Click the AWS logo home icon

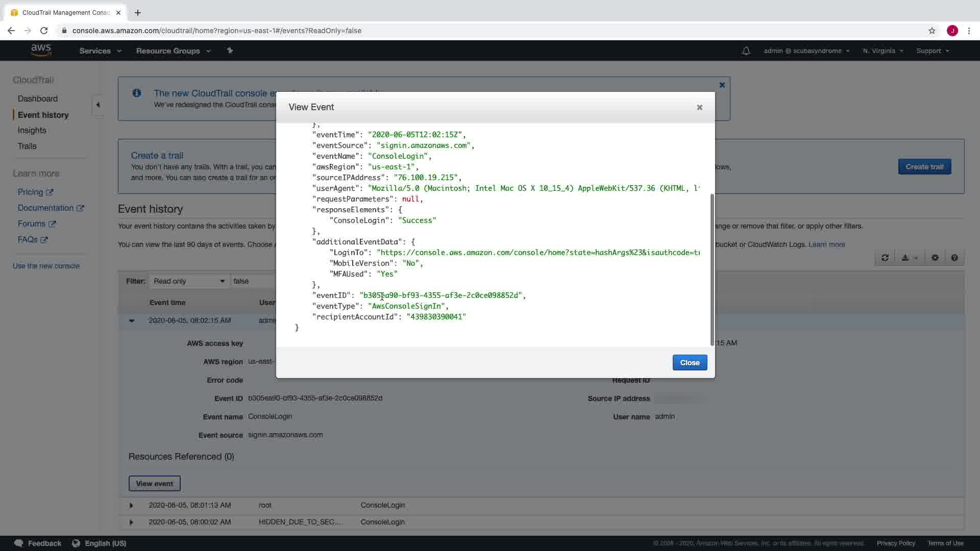point(41,50)
